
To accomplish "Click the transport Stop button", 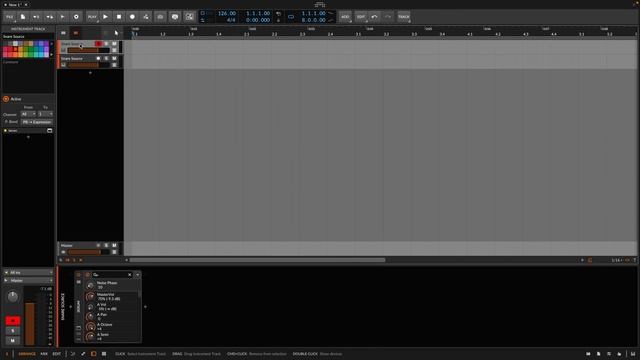I will coord(119,17).
